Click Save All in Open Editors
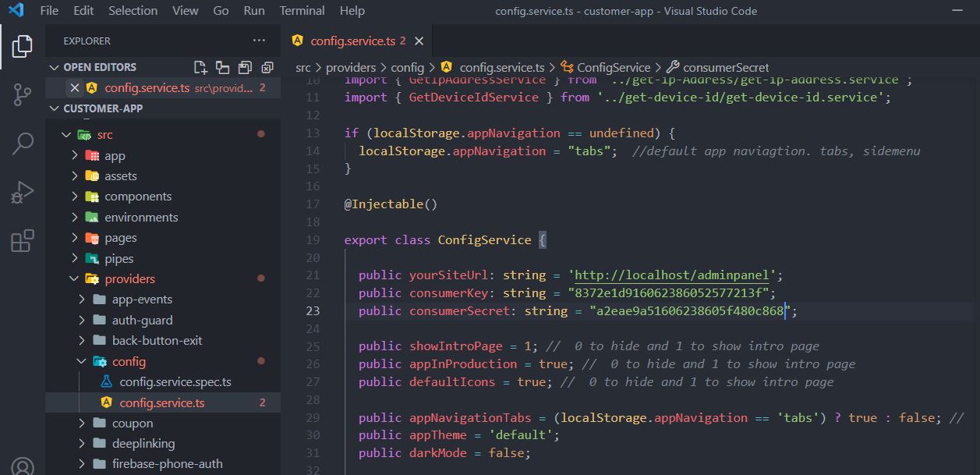This screenshot has height=475, width=980. point(245,67)
